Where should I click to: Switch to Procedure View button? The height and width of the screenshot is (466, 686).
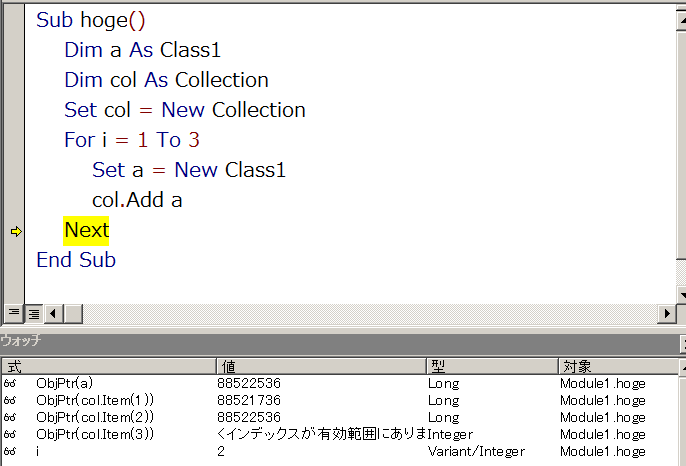pyautogui.click(x=14, y=313)
